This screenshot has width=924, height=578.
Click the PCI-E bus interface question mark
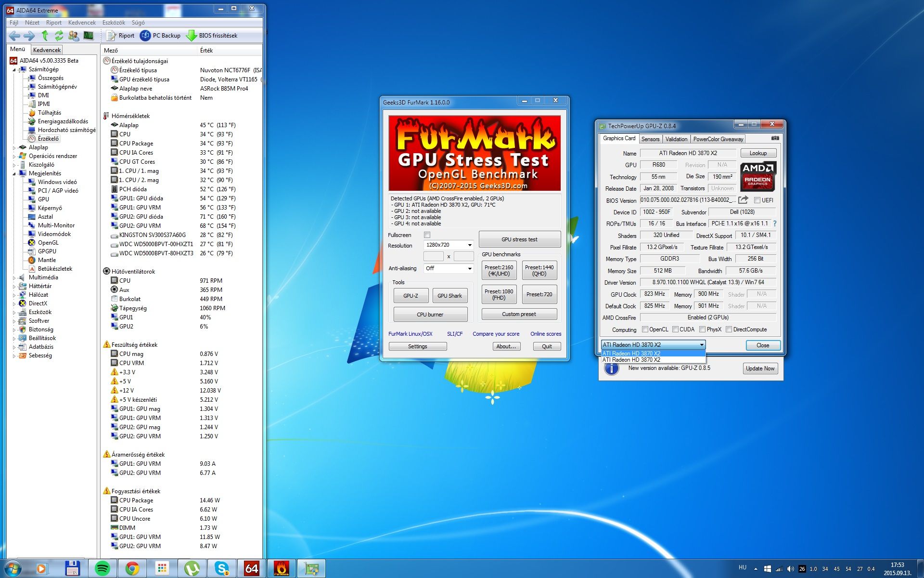774,223
